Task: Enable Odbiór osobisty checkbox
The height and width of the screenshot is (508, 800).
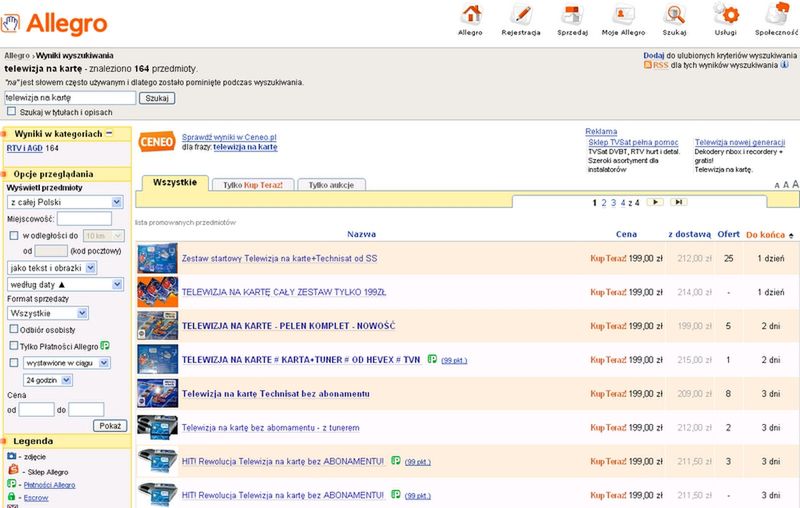Action: tap(14, 329)
